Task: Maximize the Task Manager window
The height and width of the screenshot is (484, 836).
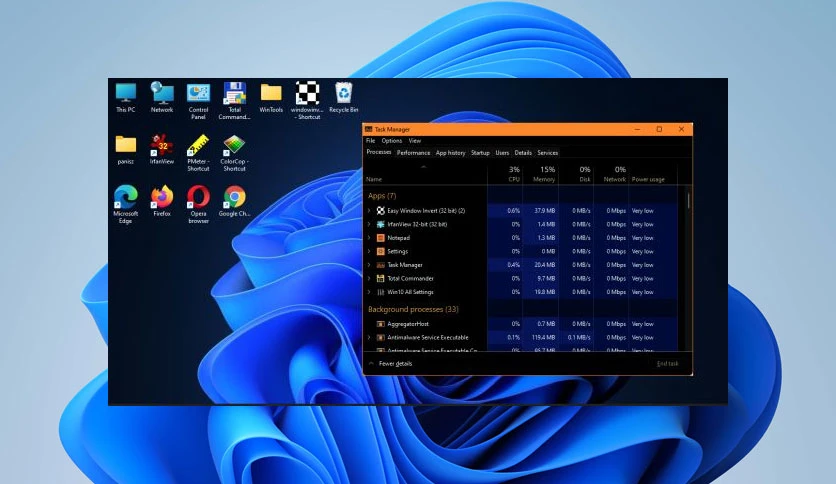Action: (659, 129)
